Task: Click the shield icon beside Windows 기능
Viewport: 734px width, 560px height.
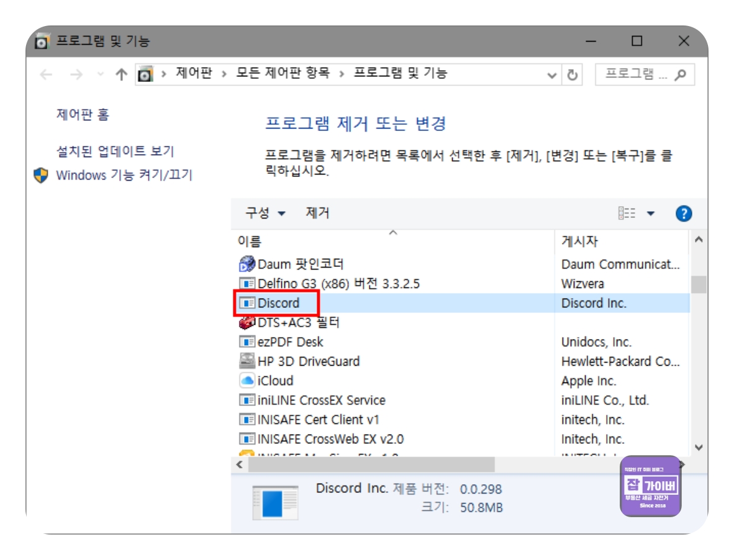Action: (x=41, y=176)
